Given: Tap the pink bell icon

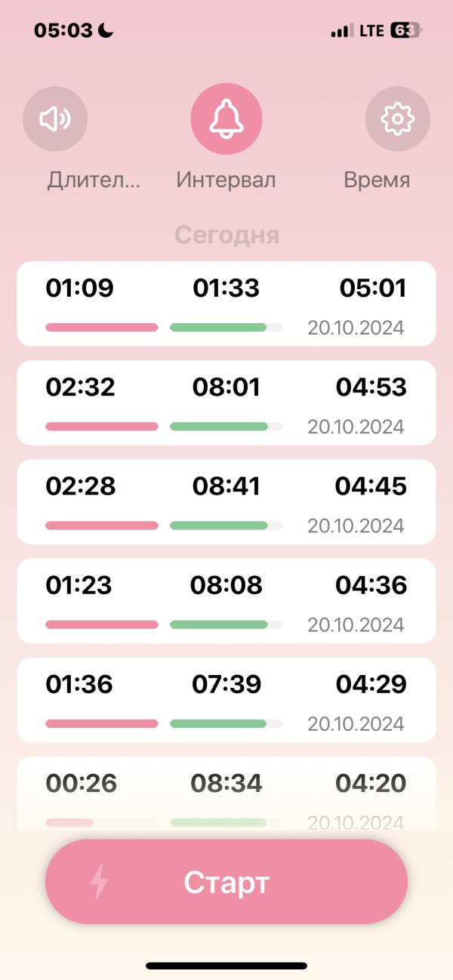Looking at the screenshot, I should (x=226, y=119).
